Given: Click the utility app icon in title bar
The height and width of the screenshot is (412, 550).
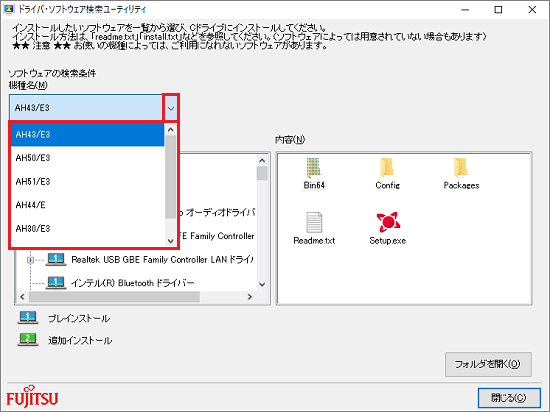Looking at the screenshot, I should 8,9.
